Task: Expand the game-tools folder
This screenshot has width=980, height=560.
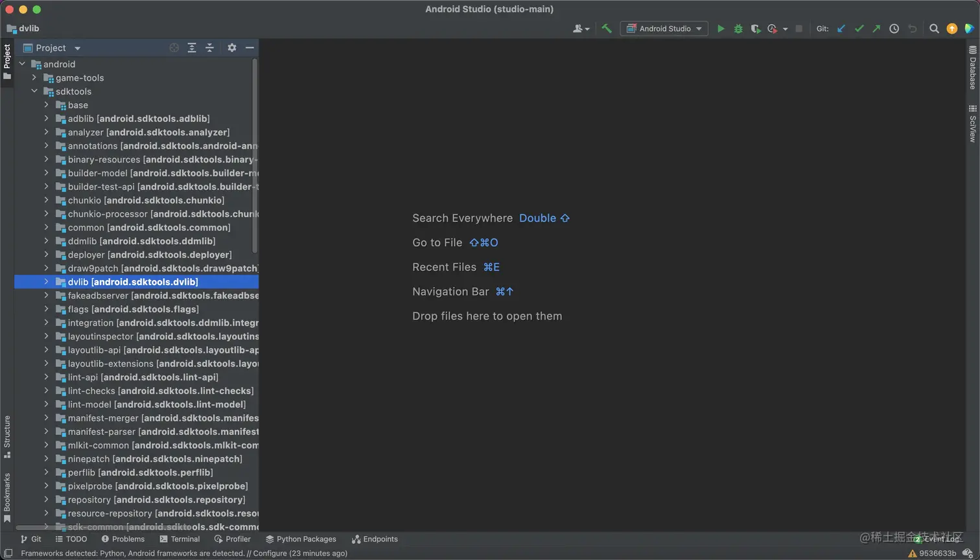Action: 34,78
